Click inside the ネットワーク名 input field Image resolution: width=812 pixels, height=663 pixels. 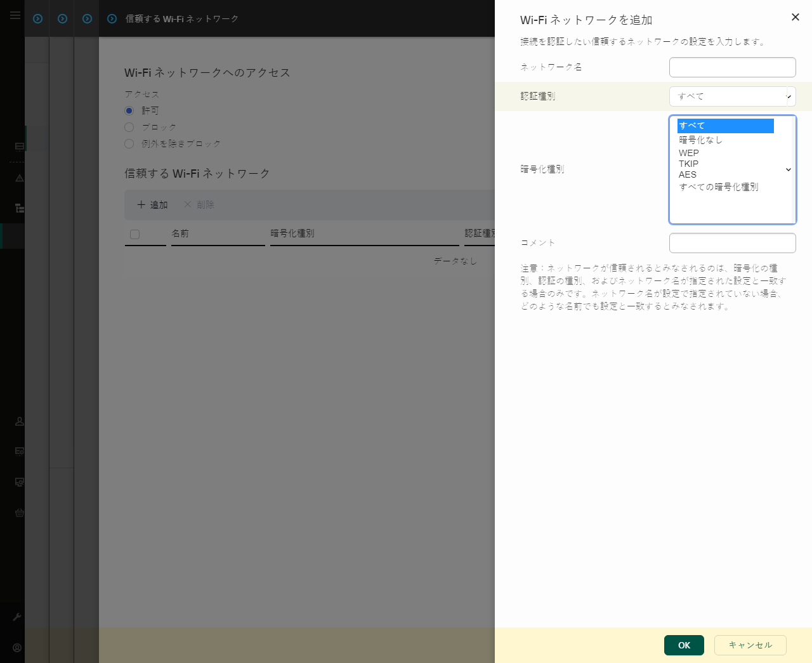[x=733, y=67]
